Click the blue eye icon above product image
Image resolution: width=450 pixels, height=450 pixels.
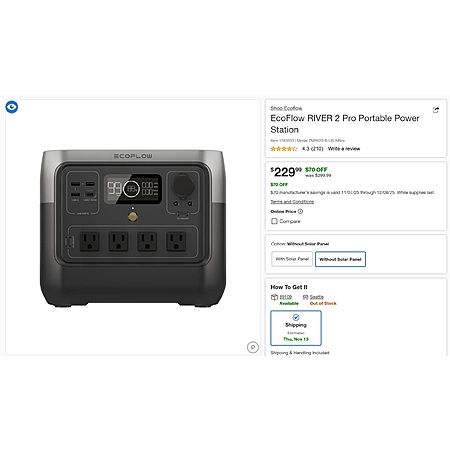12,107
